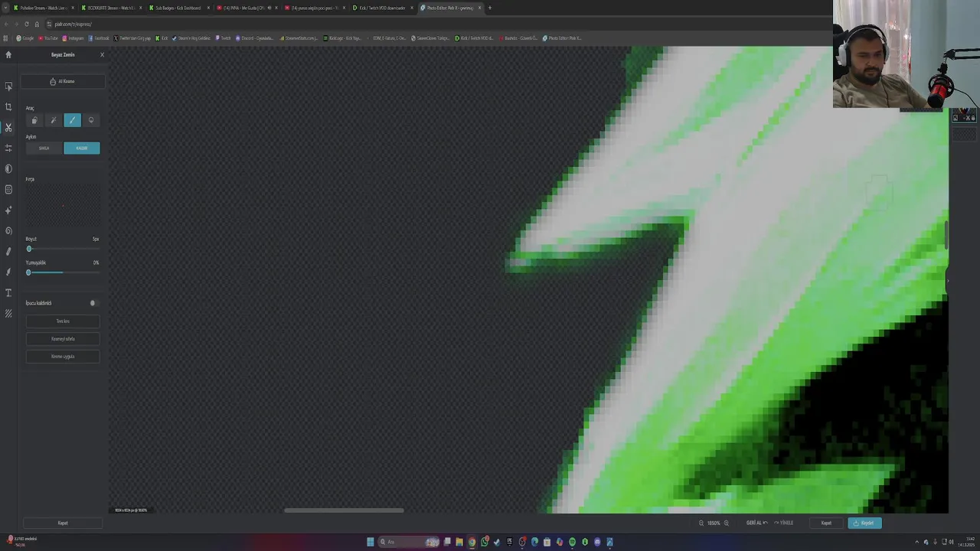Select the Cutout scissors tool

[x=8, y=128]
